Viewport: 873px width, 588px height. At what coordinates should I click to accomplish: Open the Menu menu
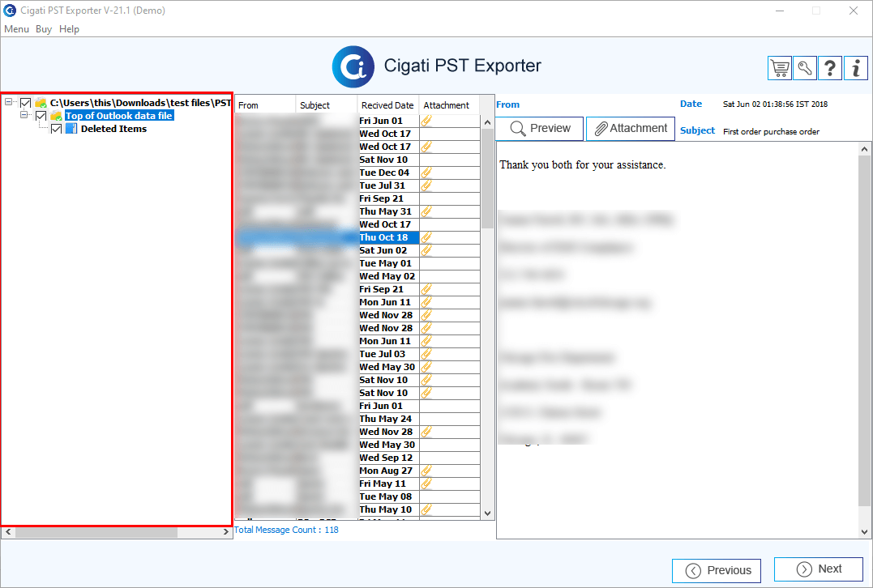pyautogui.click(x=17, y=29)
